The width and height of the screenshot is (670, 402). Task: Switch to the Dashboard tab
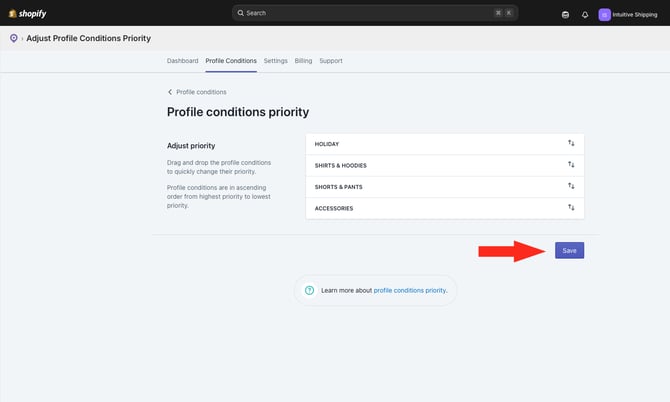tap(182, 61)
